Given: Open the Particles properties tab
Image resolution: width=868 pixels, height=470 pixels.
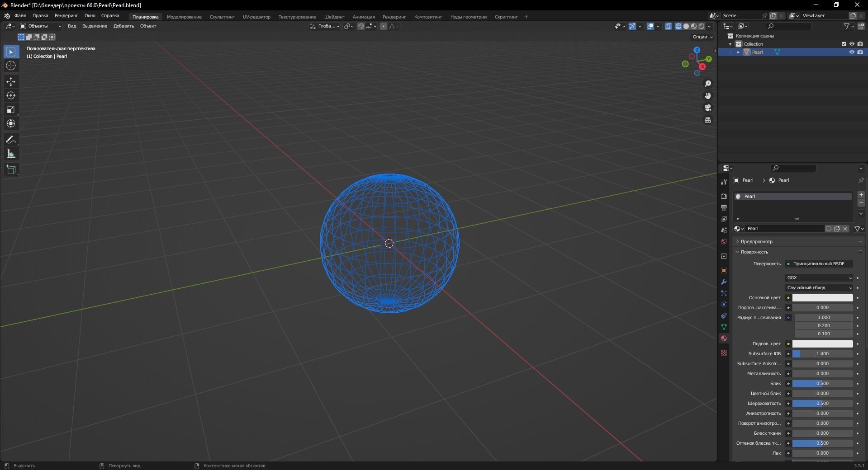Looking at the screenshot, I should click(724, 293).
